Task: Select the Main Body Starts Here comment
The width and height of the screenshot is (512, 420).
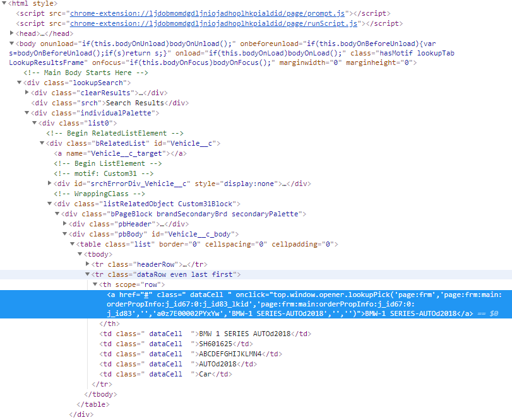Action: click(86, 73)
